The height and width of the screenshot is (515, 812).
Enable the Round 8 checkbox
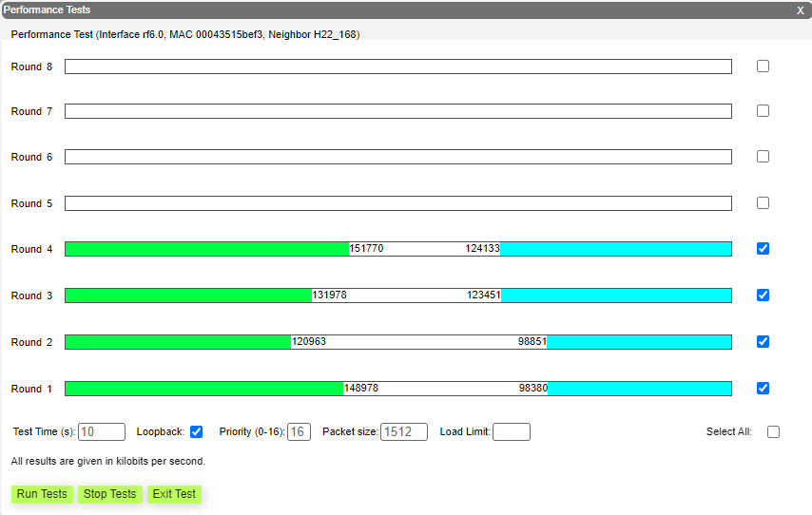point(763,67)
